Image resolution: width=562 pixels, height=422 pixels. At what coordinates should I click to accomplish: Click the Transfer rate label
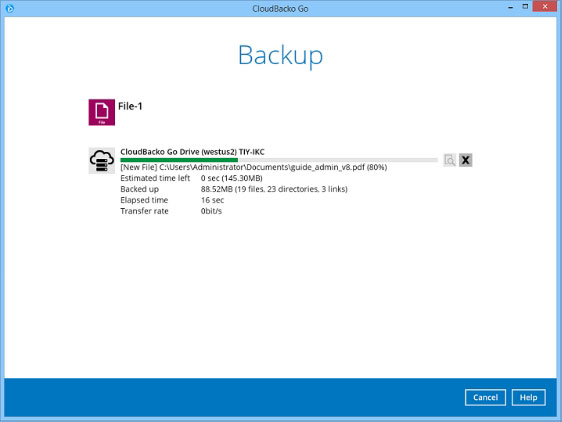pos(144,211)
